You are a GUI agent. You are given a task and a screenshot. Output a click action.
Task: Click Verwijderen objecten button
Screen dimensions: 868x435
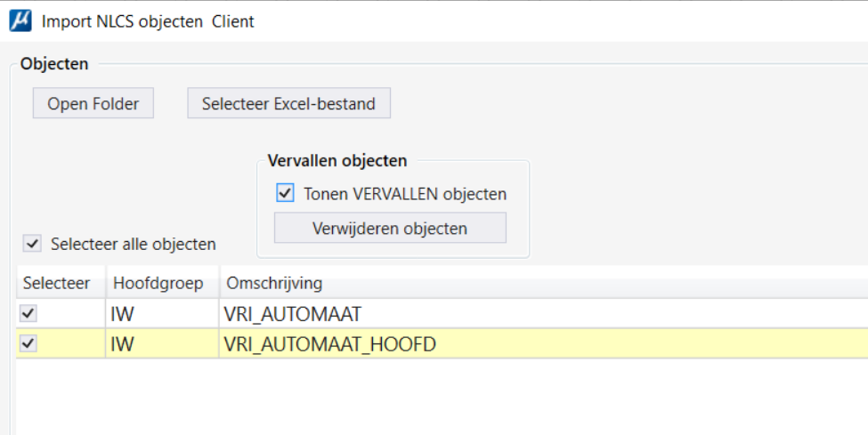pos(390,228)
